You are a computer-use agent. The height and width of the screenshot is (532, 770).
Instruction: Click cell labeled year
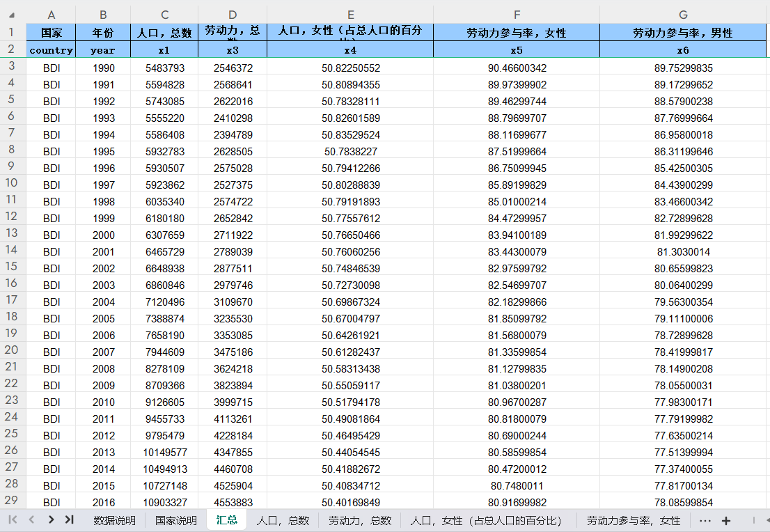point(103,49)
